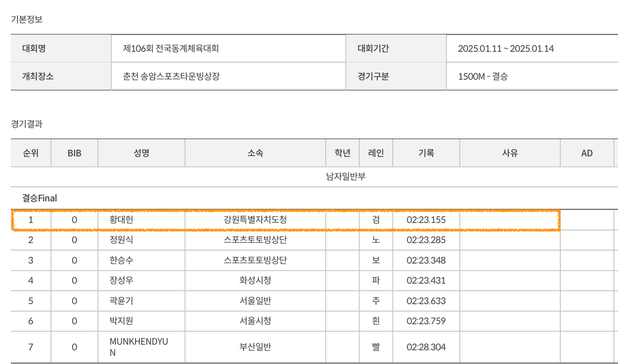Click the 기록 column header
This screenshot has width=618, height=364.
tap(426, 153)
